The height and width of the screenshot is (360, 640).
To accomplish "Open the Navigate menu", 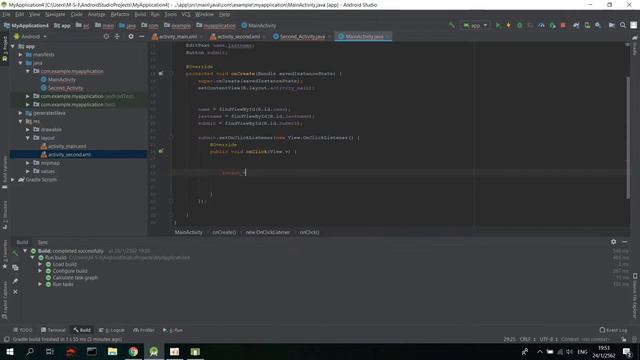I will pyautogui.click(x=55, y=14).
